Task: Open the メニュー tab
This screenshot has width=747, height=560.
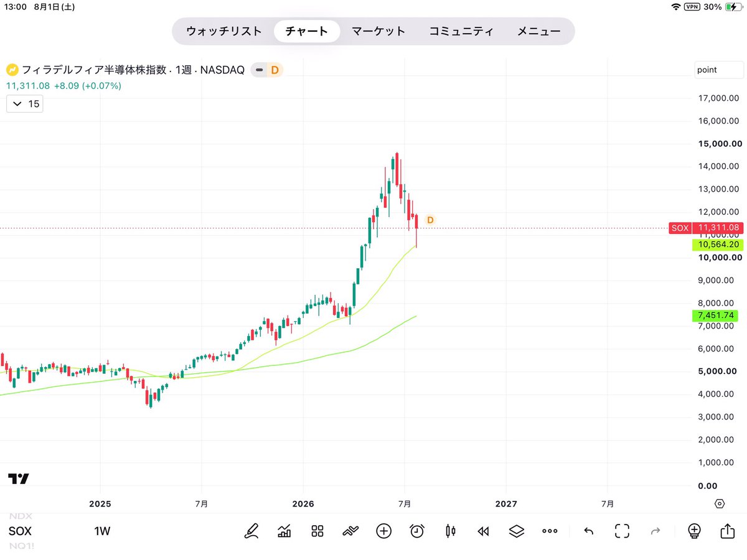Action: (x=538, y=31)
